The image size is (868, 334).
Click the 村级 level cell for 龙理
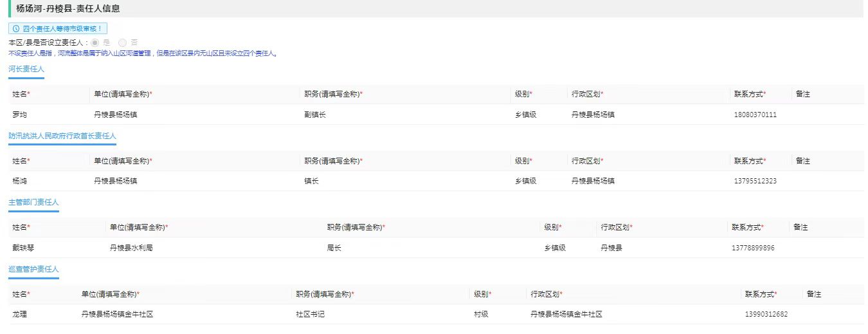click(481, 315)
